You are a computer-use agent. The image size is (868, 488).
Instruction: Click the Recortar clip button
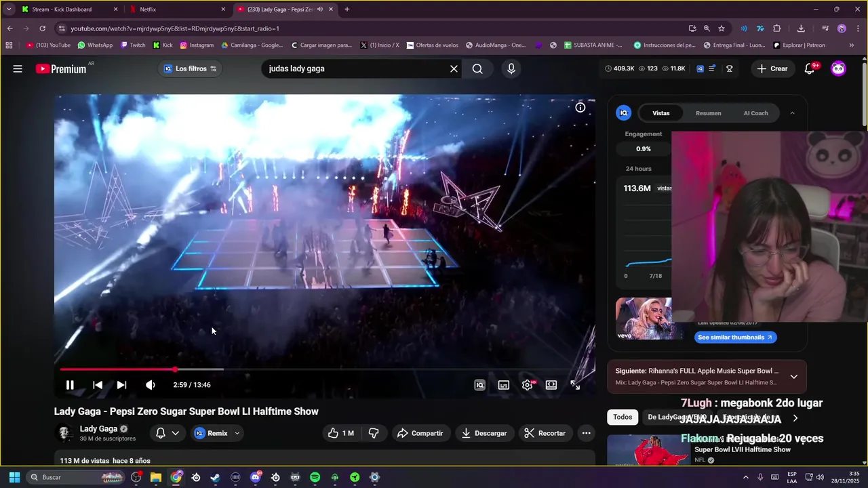[545, 433]
